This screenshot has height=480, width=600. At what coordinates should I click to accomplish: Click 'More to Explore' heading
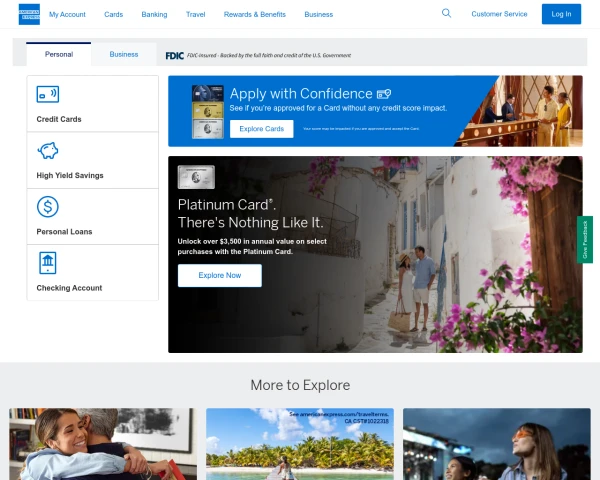click(x=300, y=385)
